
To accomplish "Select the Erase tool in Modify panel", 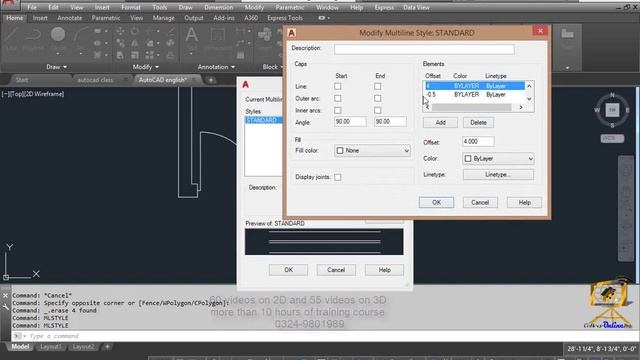I will point(171,31).
